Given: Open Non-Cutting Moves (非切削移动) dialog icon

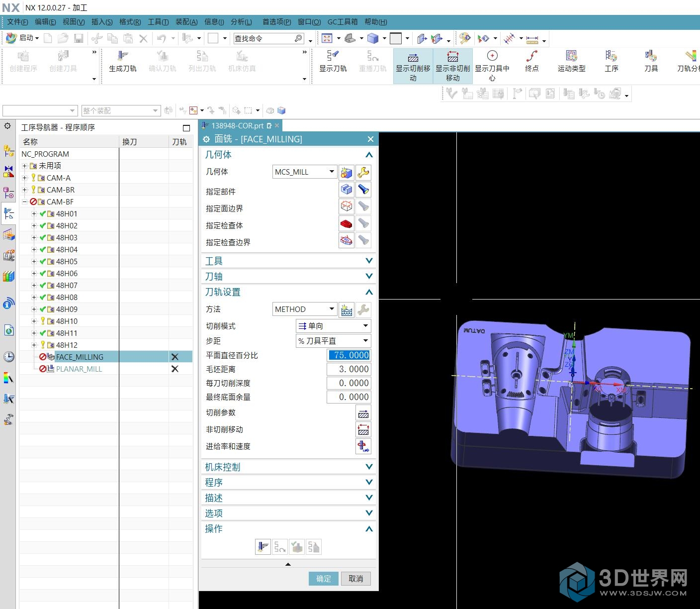Looking at the screenshot, I should pos(363,430).
